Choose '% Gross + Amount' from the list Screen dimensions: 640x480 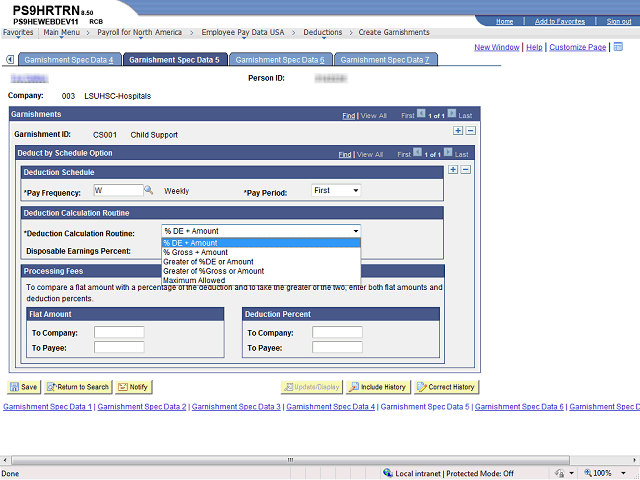coord(195,252)
